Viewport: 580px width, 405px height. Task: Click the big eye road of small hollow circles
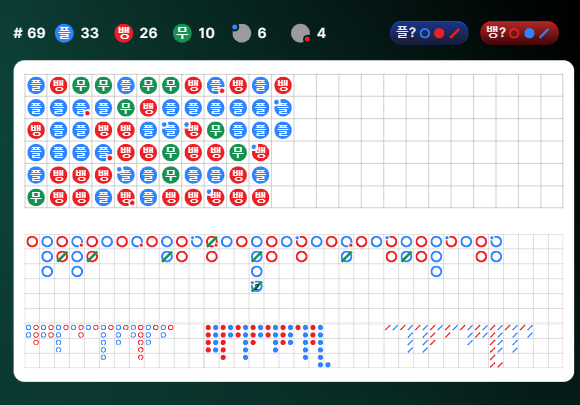coord(100,342)
